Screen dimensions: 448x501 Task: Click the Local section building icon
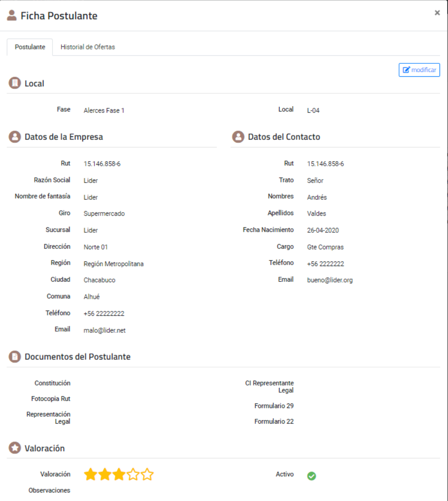pyautogui.click(x=15, y=83)
